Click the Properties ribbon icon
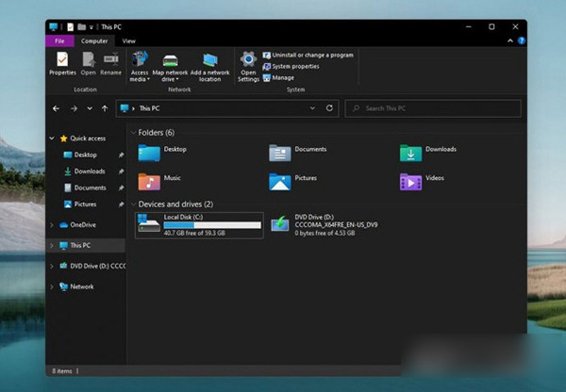The height and width of the screenshot is (392, 566). click(62, 60)
